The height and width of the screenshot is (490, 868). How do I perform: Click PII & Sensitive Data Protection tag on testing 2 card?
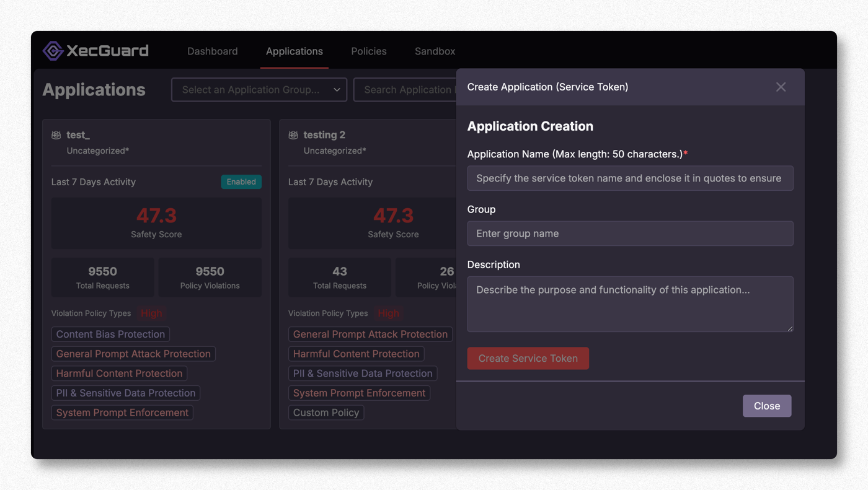tap(363, 374)
